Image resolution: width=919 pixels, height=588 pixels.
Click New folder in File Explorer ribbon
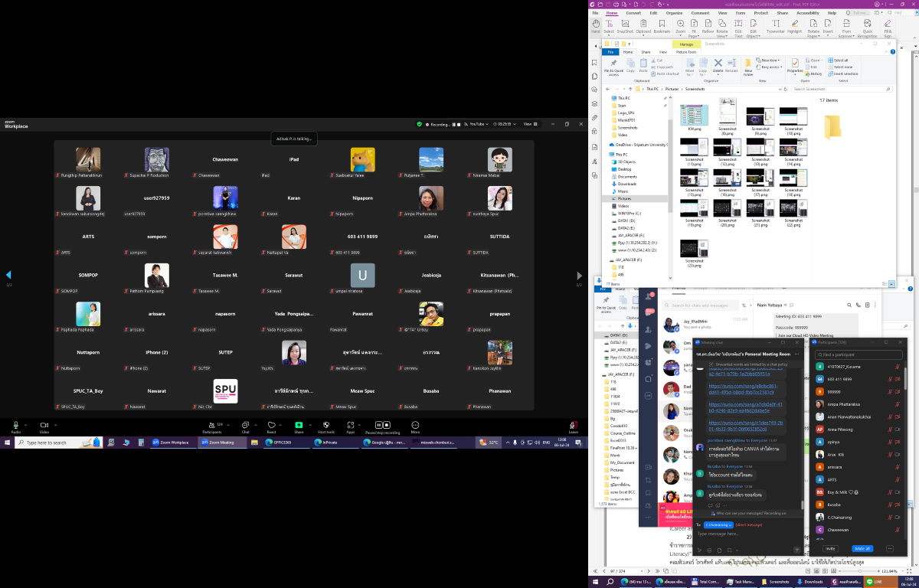click(x=748, y=67)
